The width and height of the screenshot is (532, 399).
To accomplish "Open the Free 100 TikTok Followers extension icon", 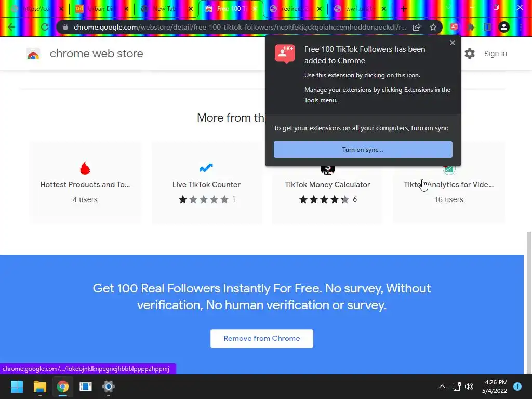I will point(454,27).
